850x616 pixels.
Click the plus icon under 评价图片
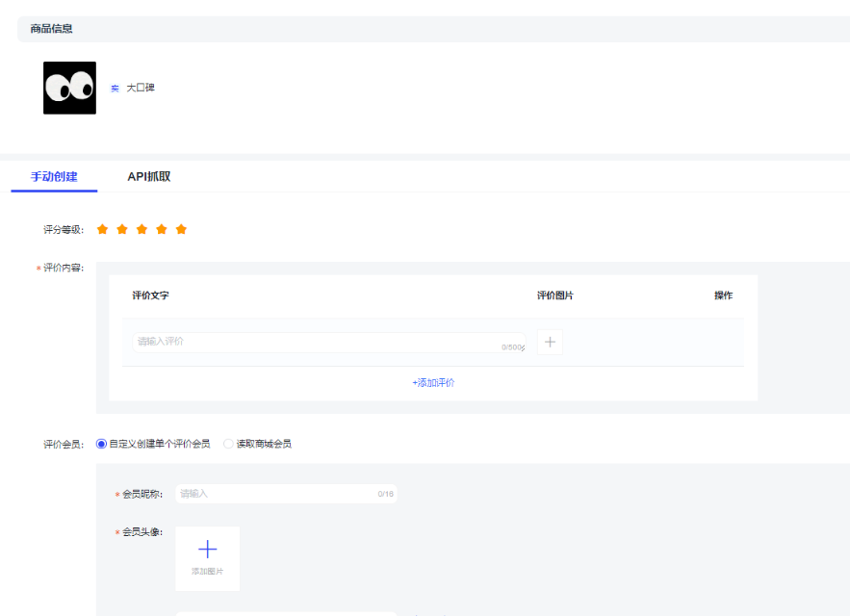[x=550, y=342]
